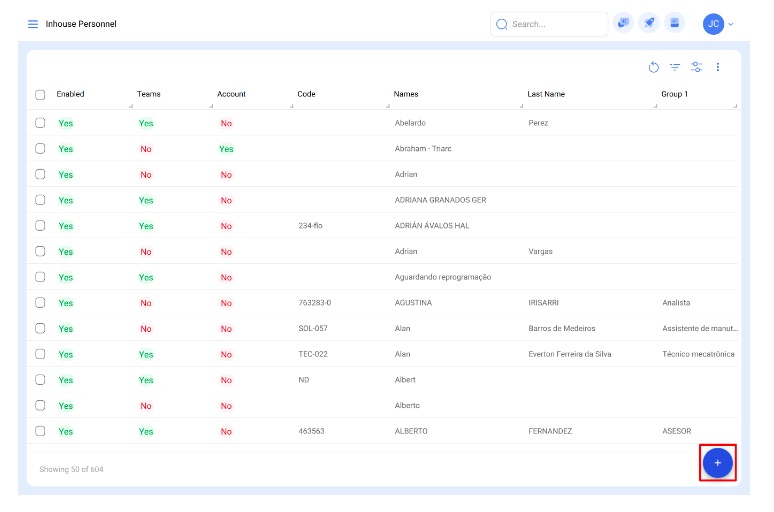This screenshot has height=512, width=774.
Task: Sort by the Names column header
Action: [x=406, y=94]
